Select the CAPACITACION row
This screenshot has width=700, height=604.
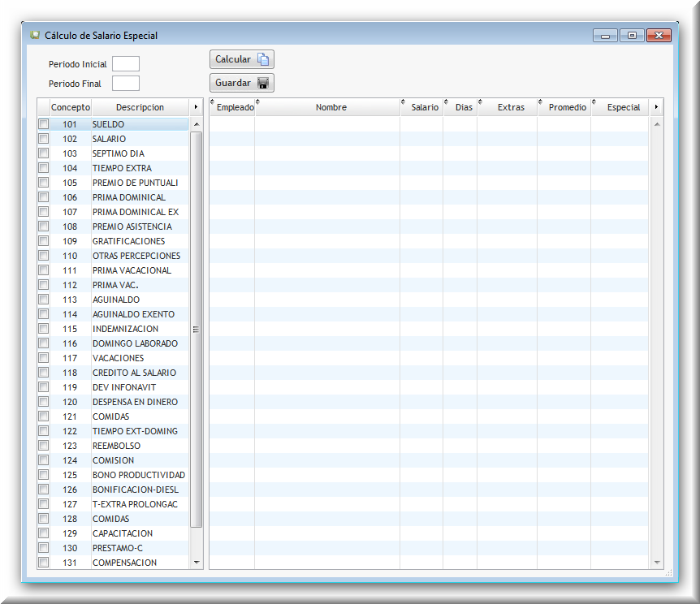click(x=114, y=533)
